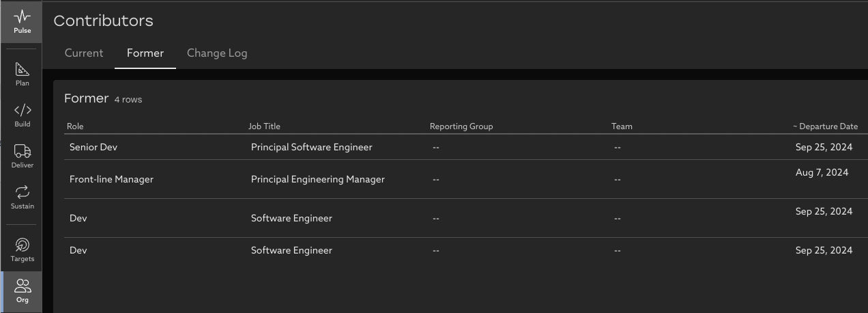Screen dimensions: 868x313
Task: Open the Pulse section in sidebar
Action: pyautogui.click(x=22, y=22)
